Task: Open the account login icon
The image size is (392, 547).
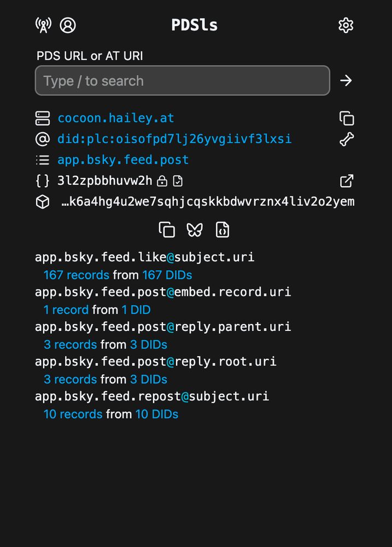Action: click(68, 25)
